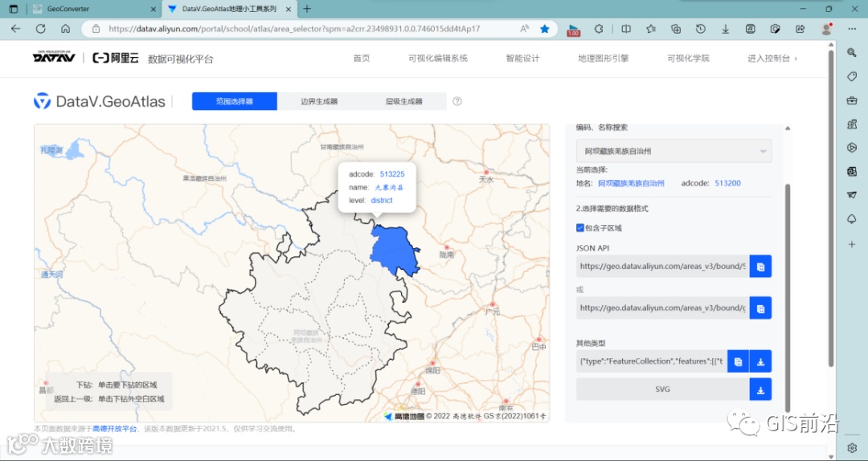This screenshot has width=868, height=461.
Task: Open 首页 in top navigation
Action: coord(362,58)
